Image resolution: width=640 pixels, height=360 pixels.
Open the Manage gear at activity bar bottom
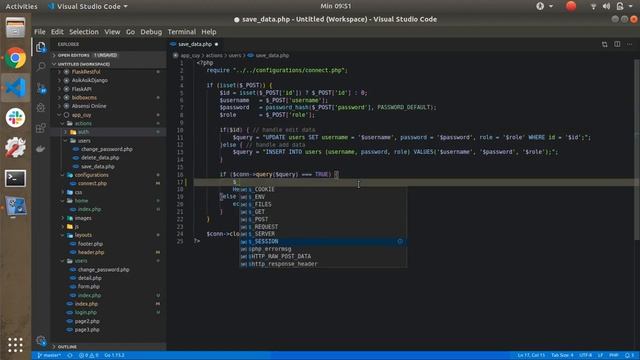(41, 340)
